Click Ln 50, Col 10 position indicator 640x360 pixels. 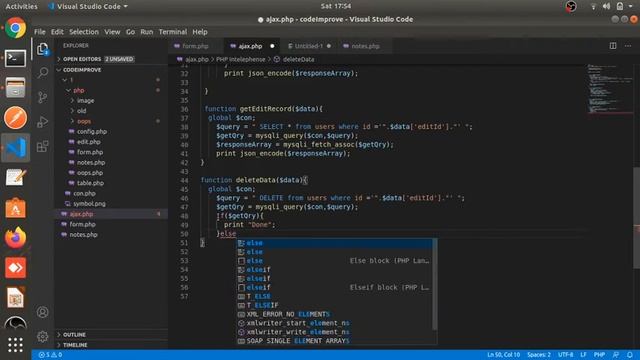point(504,355)
